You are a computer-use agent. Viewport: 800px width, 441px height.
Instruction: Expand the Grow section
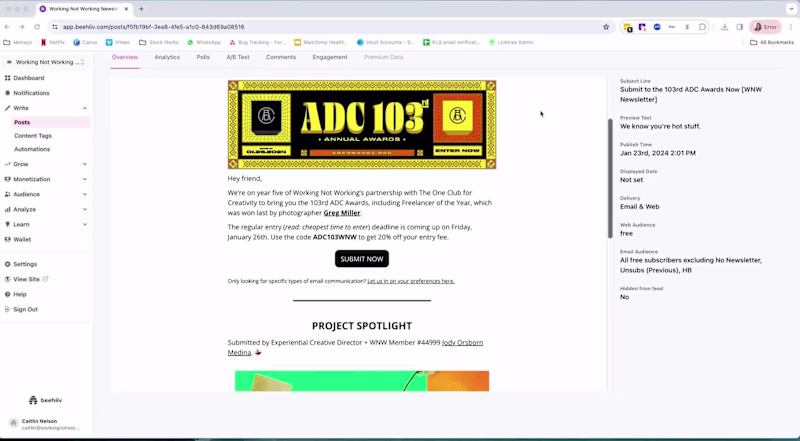[85, 164]
